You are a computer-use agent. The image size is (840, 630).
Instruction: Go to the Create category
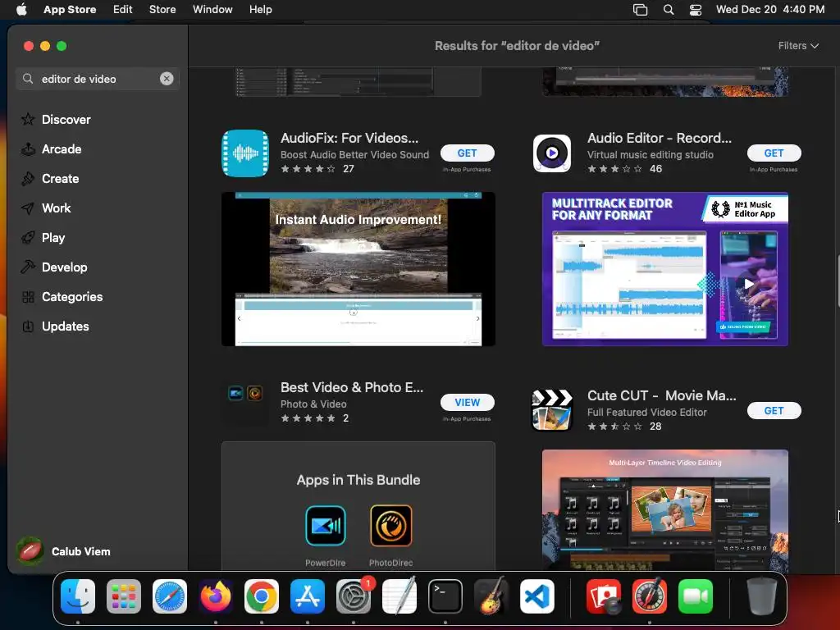(x=50, y=178)
